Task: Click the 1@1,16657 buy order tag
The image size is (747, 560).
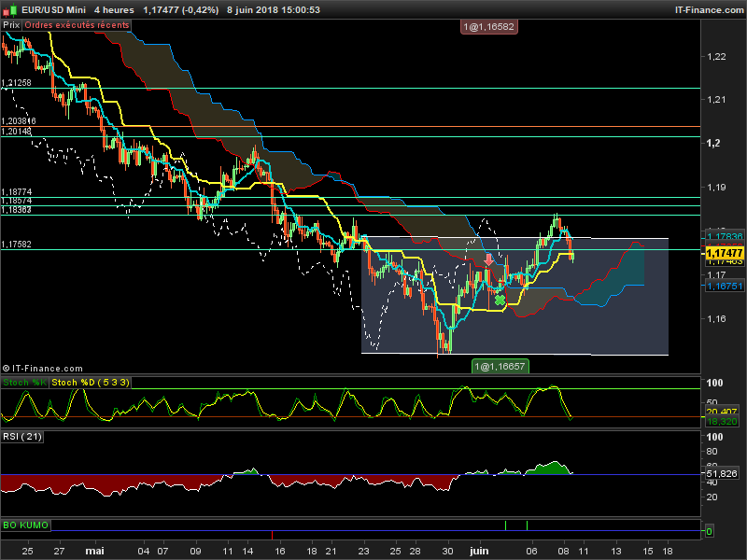Action: tap(500, 366)
